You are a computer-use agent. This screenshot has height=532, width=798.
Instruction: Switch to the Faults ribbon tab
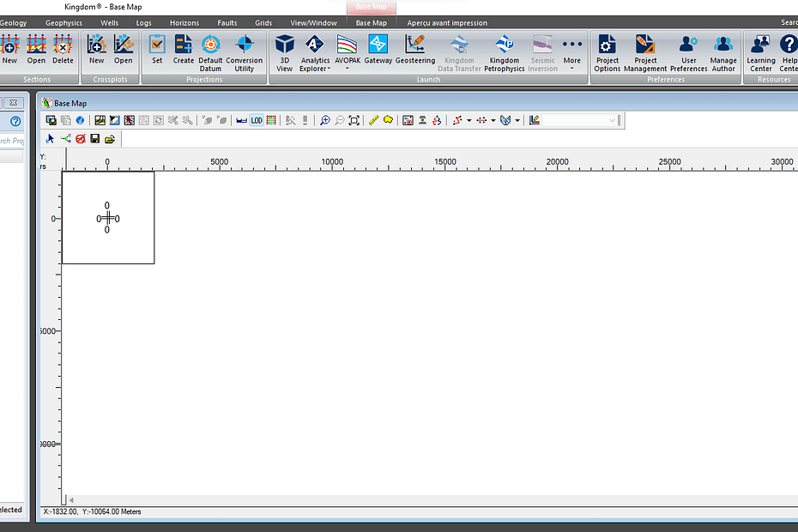point(227,23)
